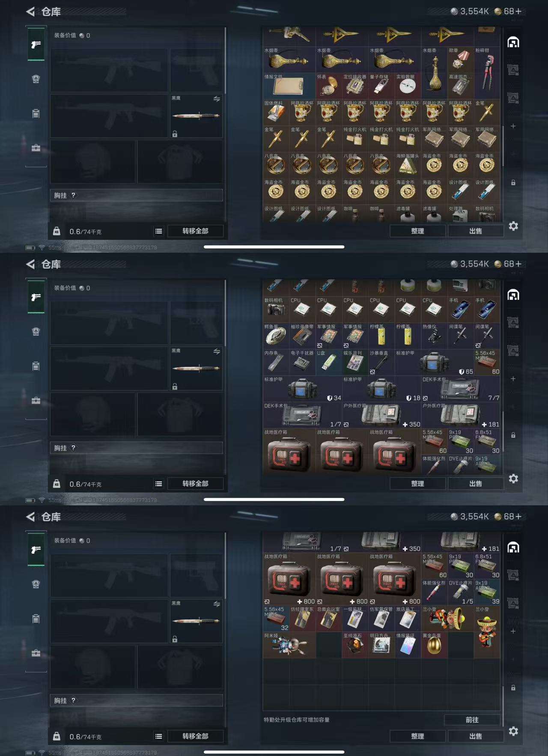This screenshot has height=756, width=548.
Task: Open the topmost briefcase sidebar tab
Action: (36, 148)
